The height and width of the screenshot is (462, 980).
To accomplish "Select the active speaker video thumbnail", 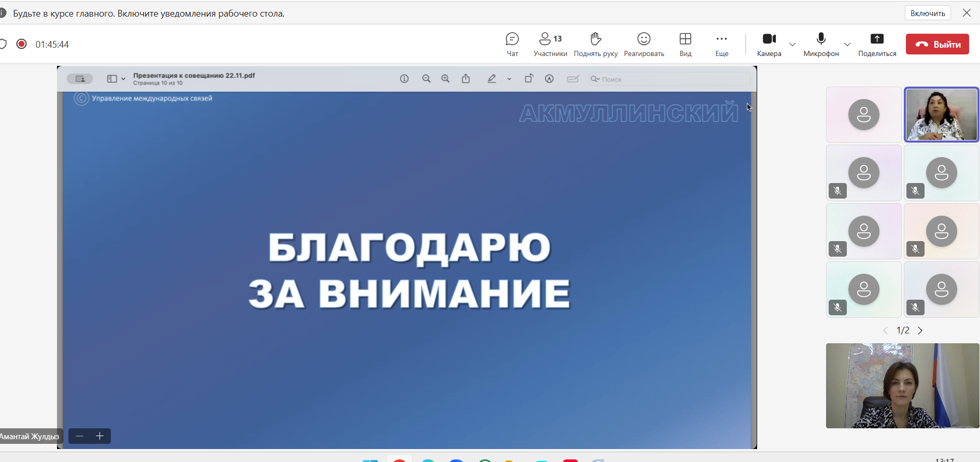I will click(941, 115).
